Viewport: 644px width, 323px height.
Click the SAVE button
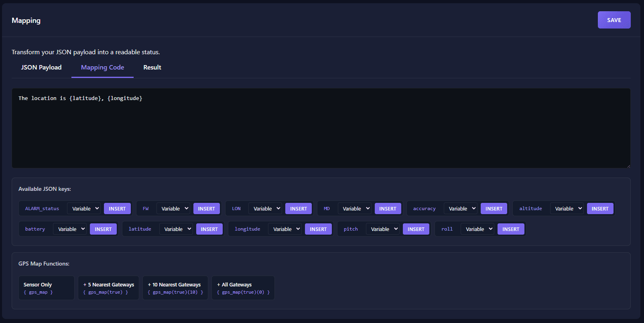click(x=614, y=20)
